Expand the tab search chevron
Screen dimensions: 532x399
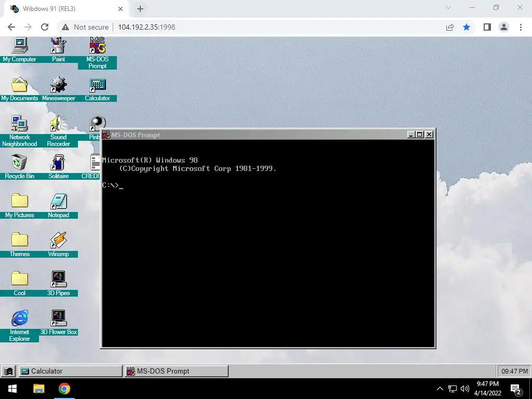[448, 7]
